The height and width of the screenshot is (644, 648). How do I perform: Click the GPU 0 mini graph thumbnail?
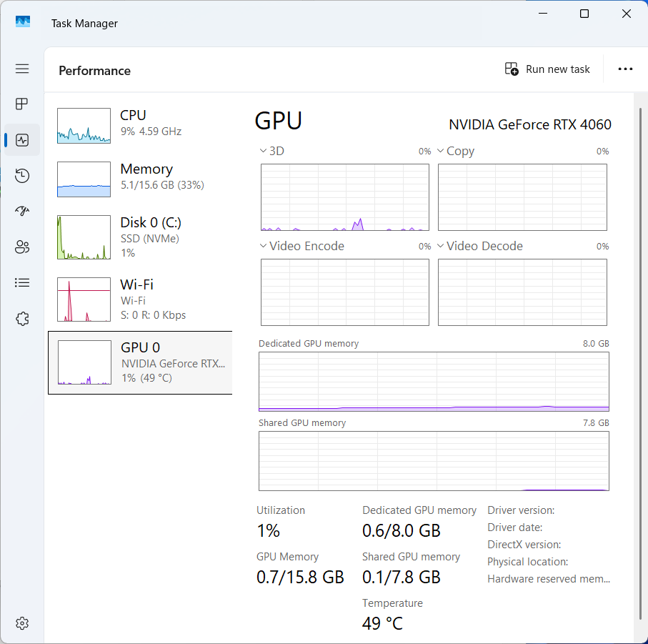tap(85, 362)
